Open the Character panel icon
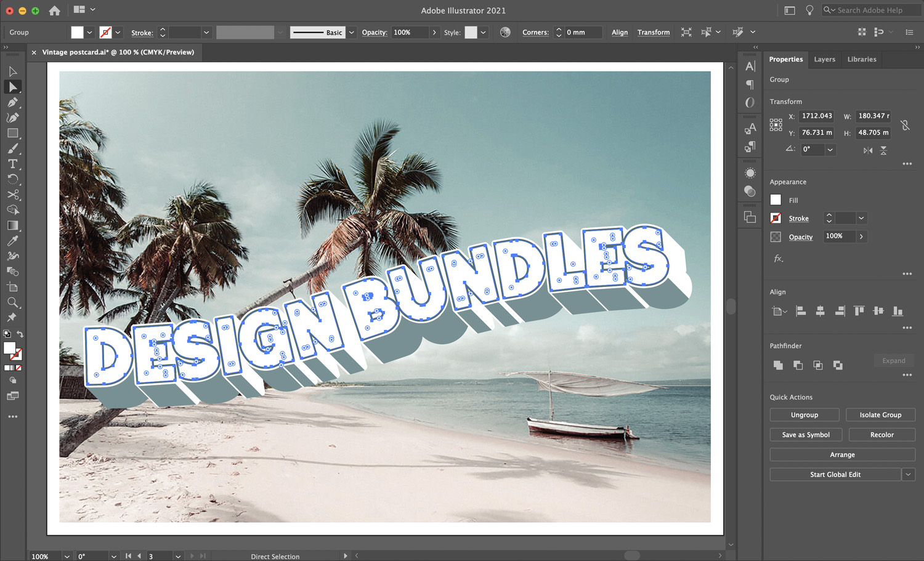Image resolution: width=924 pixels, height=561 pixels. tap(750, 67)
